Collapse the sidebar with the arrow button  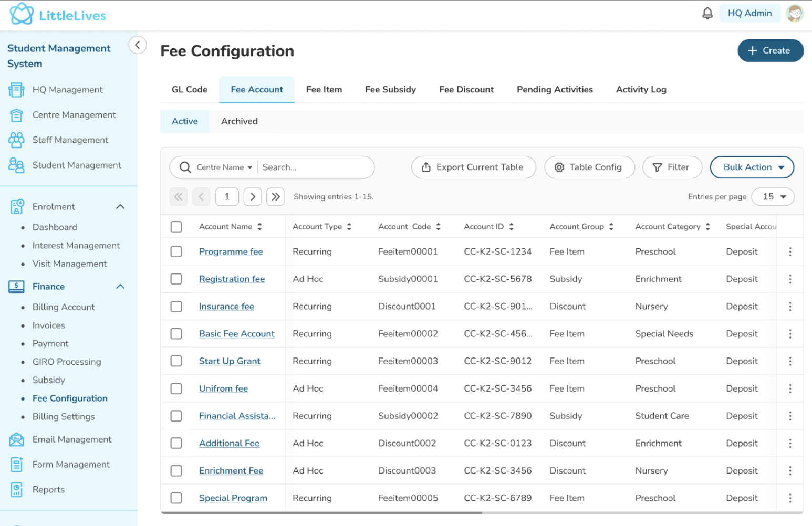(x=138, y=45)
